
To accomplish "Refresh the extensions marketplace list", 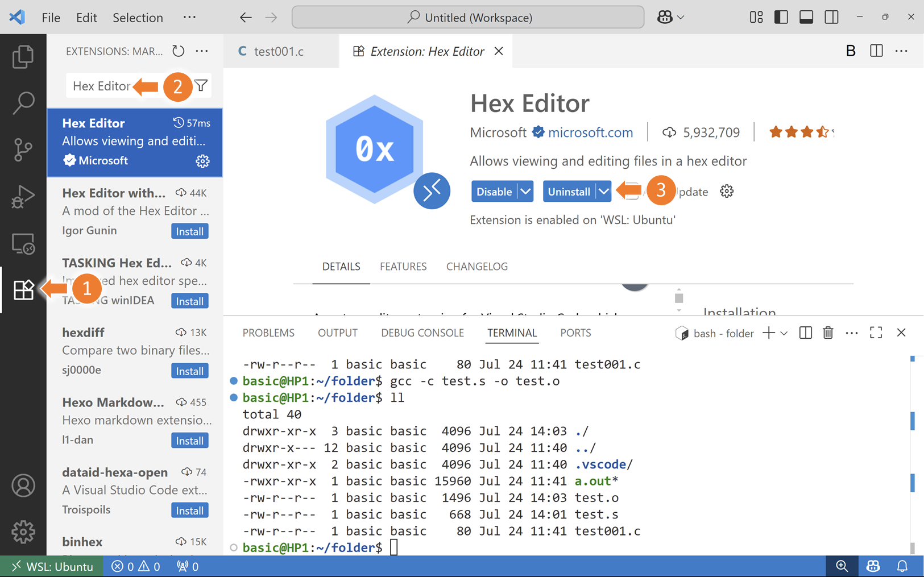I will click(x=179, y=51).
